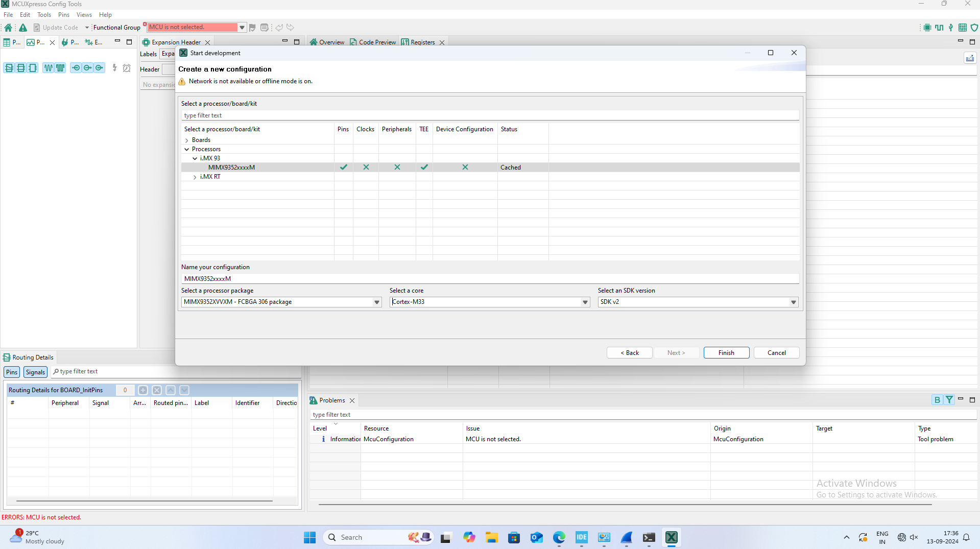
Task: Open the Help menu
Action: (x=105, y=15)
